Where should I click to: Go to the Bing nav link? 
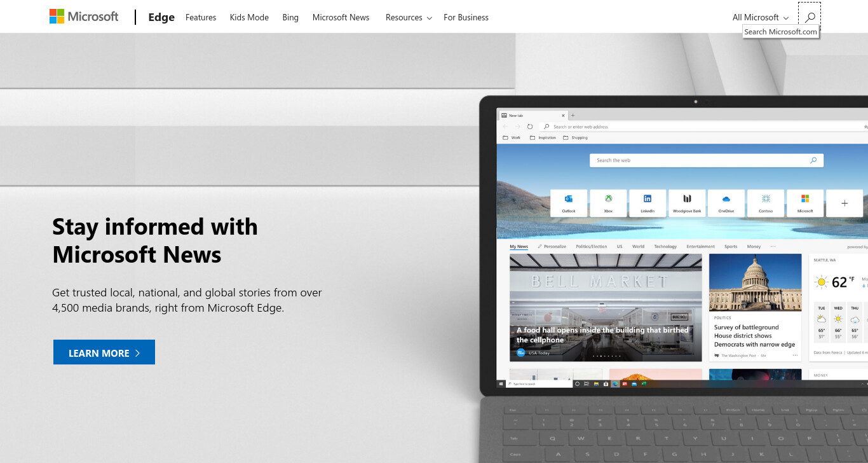click(x=290, y=17)
